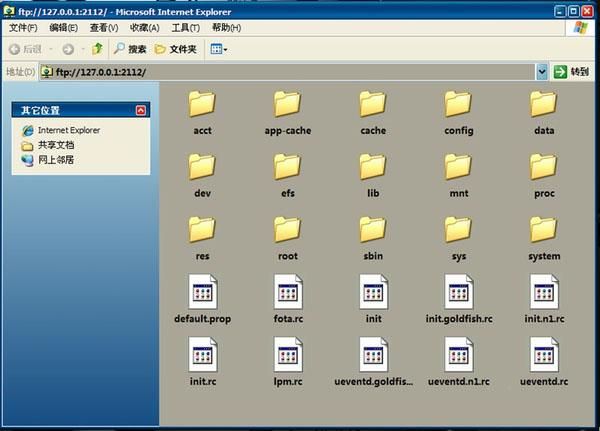Viewport: 600px width, 431px height.
Task: Open the Back button history dropdown
Action: [50, 48]
